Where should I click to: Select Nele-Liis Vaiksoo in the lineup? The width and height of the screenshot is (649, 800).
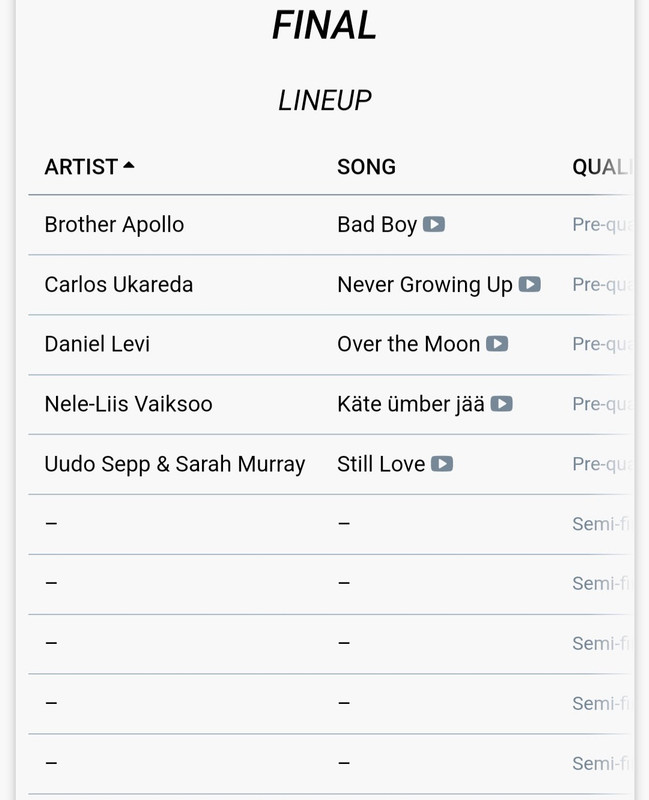point(128,404)
